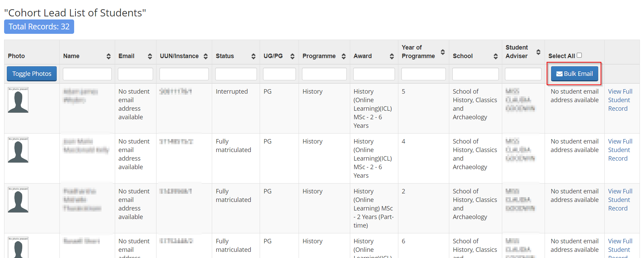Click the Select All column label

(x=562, y=56)
